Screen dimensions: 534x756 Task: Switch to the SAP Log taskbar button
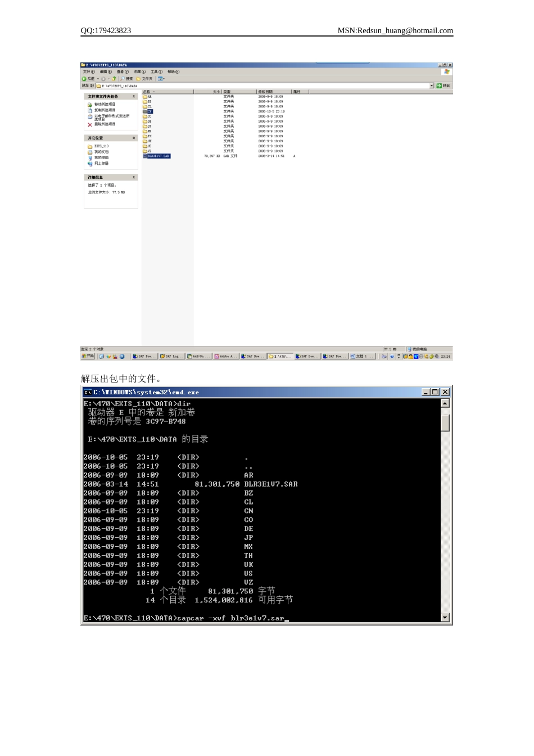(172, 356)
